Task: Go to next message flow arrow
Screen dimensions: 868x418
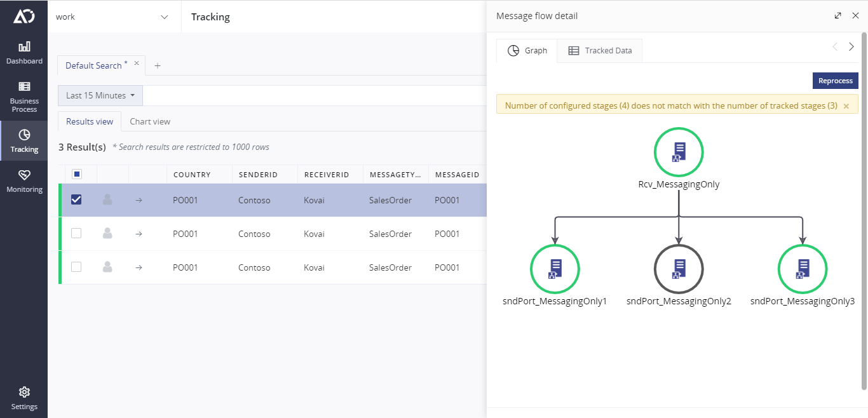Action: 851,47
